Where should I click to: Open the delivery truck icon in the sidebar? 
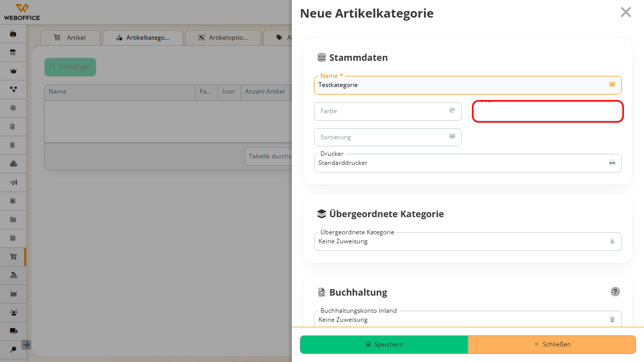[13, 331]
